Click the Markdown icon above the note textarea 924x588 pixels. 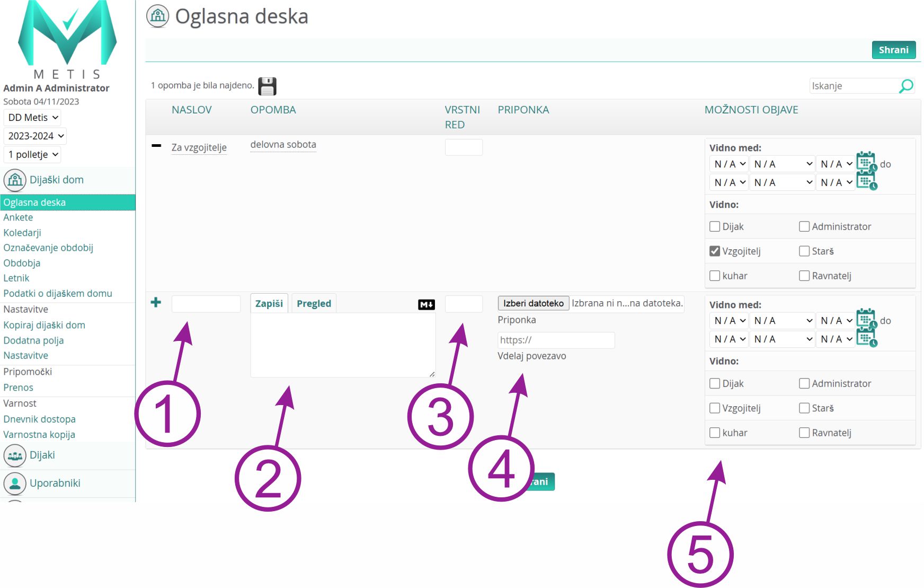pyautogui.click(x=426, y=304)
